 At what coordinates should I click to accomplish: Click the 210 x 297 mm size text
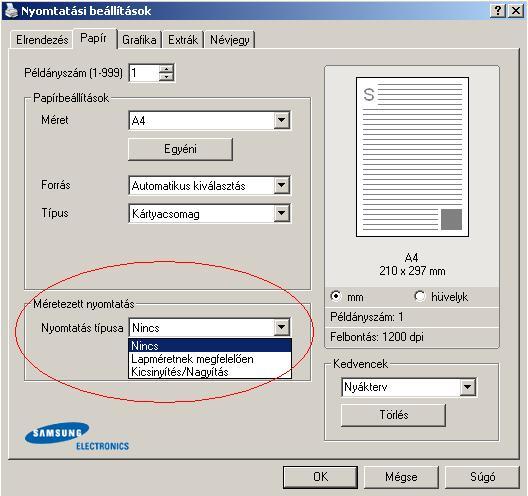[412, 271]
